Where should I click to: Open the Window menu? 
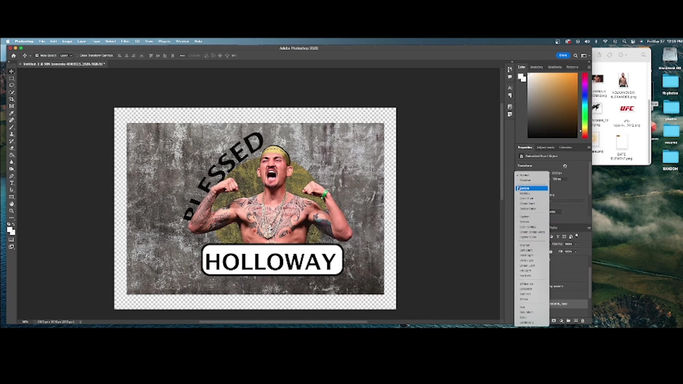(x=182, y=41)
